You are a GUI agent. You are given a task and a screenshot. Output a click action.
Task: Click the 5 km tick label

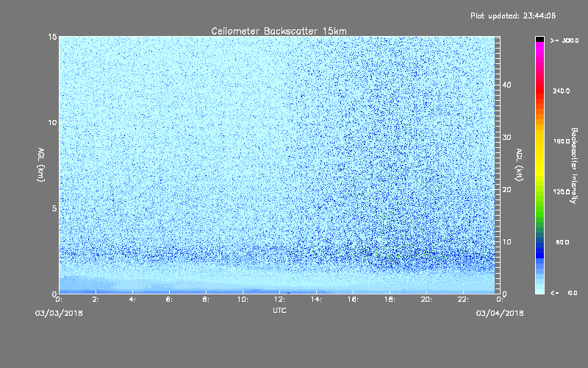click(54, 208)
